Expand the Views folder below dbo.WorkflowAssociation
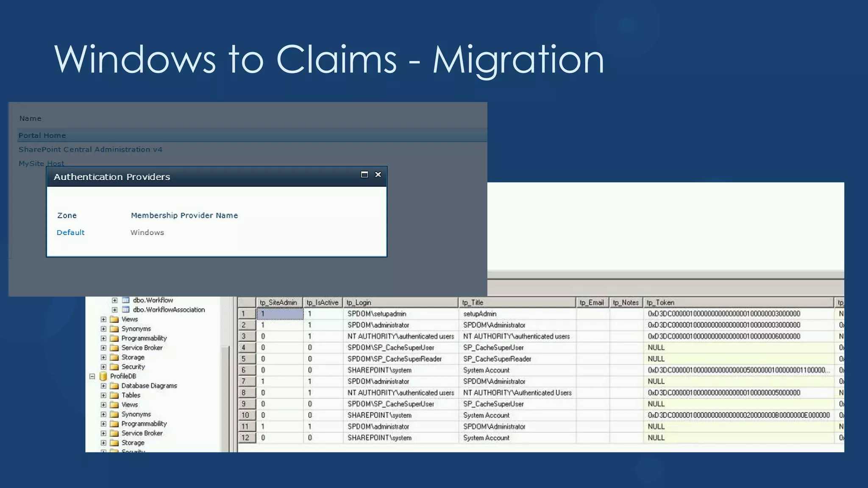Image resolution: width=868 pixels, height=488 pixels. coord(103,319)
